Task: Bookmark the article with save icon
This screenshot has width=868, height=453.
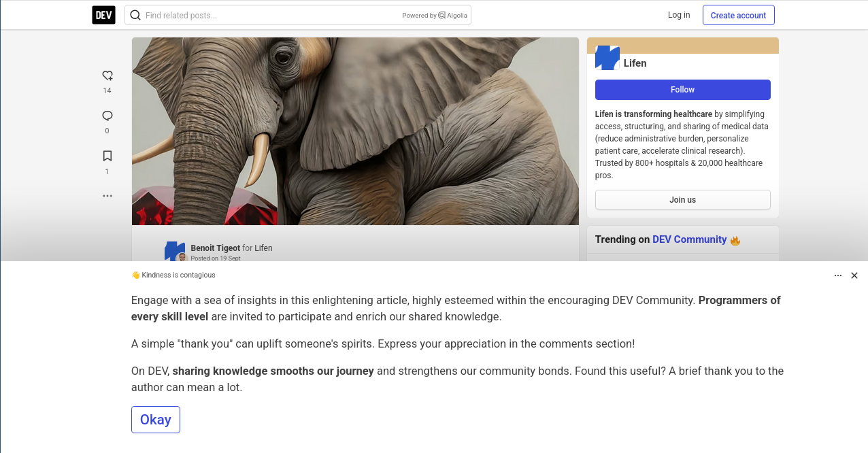Action: 107,156
